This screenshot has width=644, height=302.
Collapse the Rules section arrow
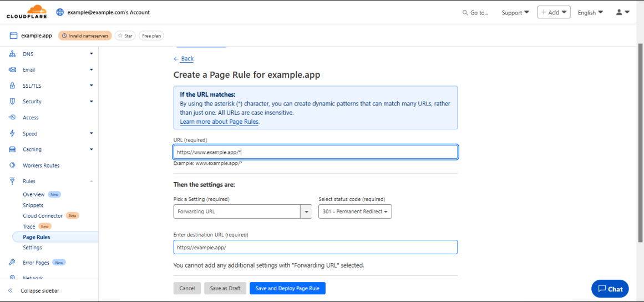click(91, 181)
